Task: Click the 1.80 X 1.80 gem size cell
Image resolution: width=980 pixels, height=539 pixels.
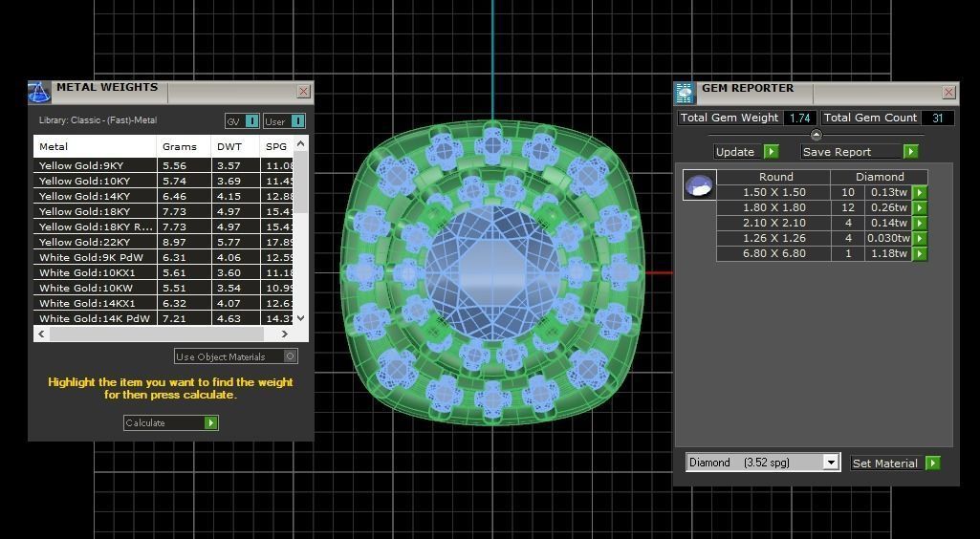Action: click(x=773, y=207)
